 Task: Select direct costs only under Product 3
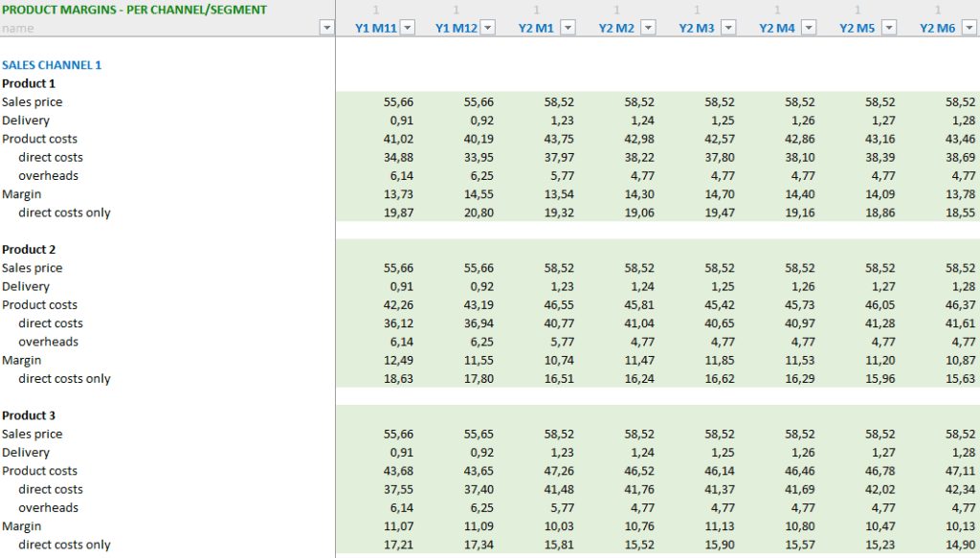[x=64, y=545]
